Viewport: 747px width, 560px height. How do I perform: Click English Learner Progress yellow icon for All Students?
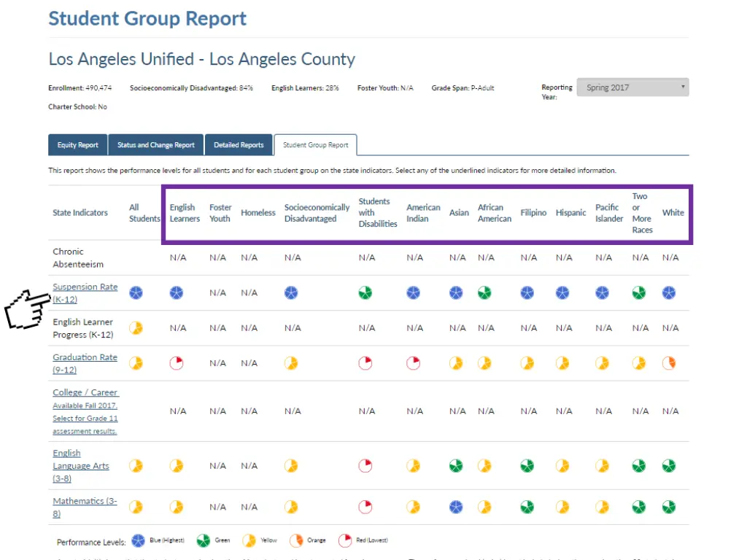coord(136,327)
